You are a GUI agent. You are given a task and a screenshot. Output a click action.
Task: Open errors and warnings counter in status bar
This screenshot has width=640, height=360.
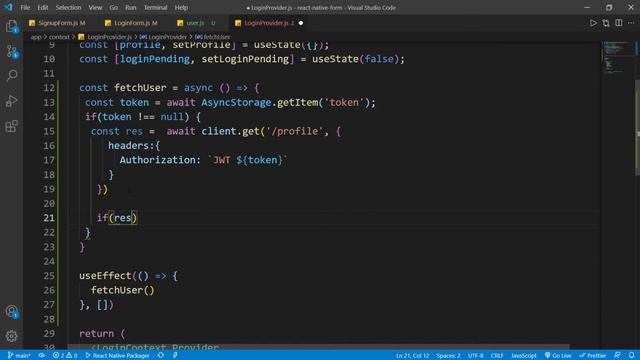click(x=65, y=356)
